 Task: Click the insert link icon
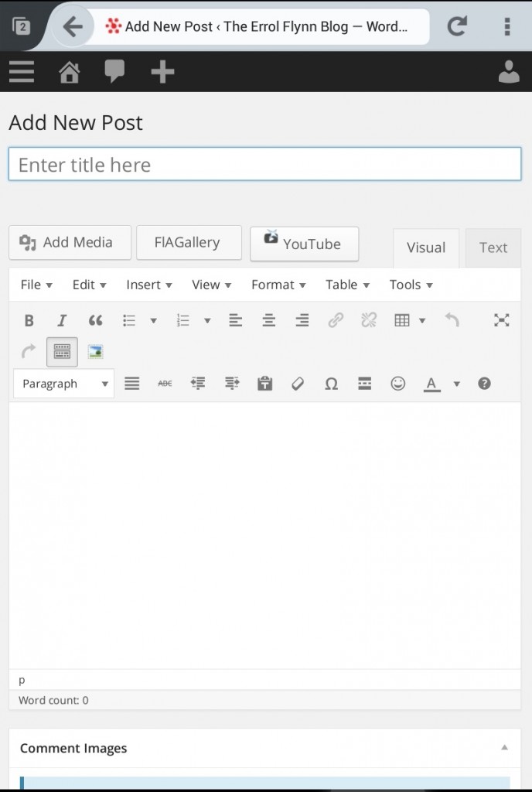336,320
